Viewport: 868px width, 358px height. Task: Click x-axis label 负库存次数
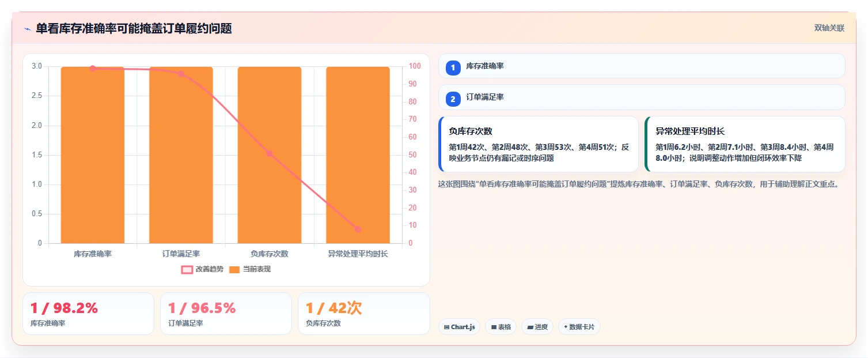(x=269, y=254)
